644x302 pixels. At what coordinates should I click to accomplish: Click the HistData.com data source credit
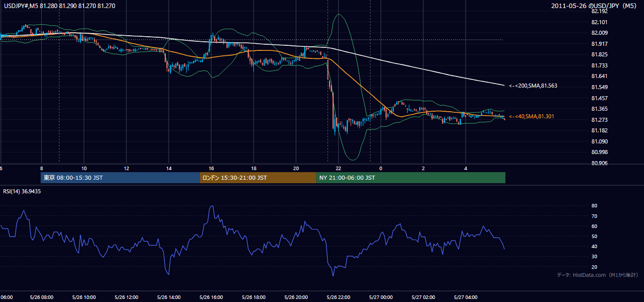click(598, 275)
